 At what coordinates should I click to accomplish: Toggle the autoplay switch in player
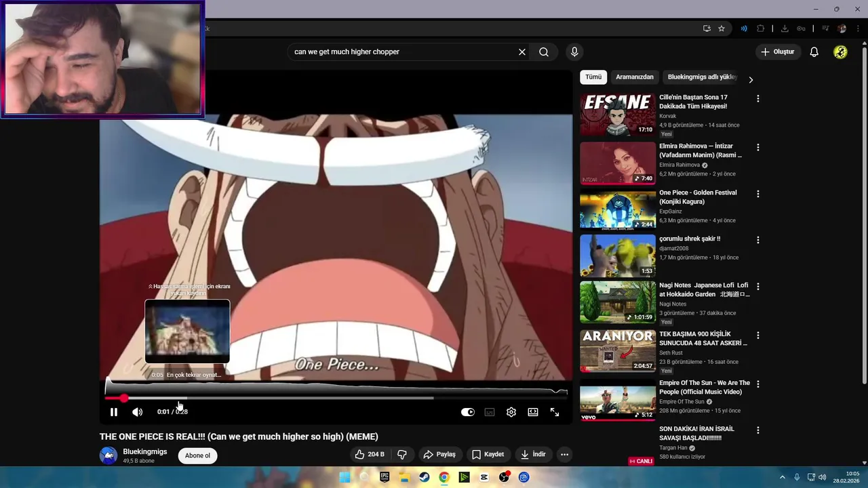(x=468, y=412)
